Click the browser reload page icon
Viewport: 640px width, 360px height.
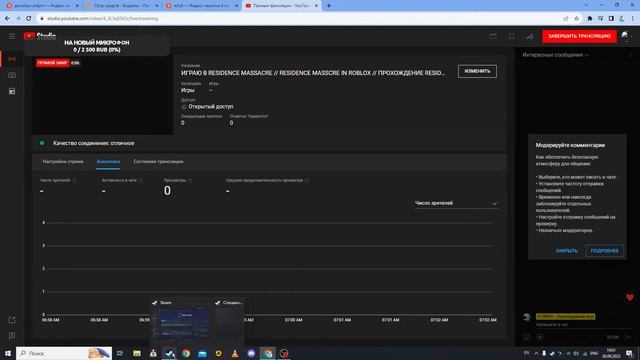tap(29, 18)
